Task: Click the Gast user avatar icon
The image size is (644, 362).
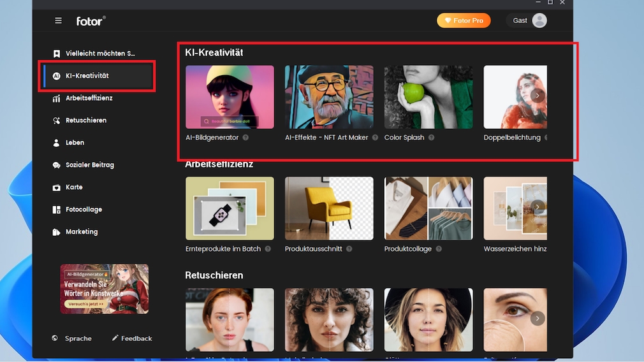Action: pyautogui.click(x=539, y=20)
